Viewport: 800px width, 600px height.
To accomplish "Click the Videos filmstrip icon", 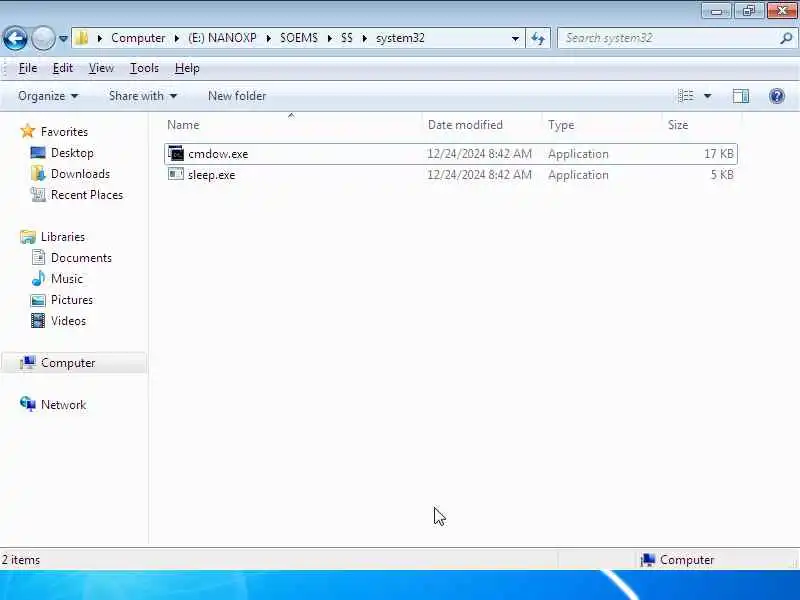I will (38, 320).
